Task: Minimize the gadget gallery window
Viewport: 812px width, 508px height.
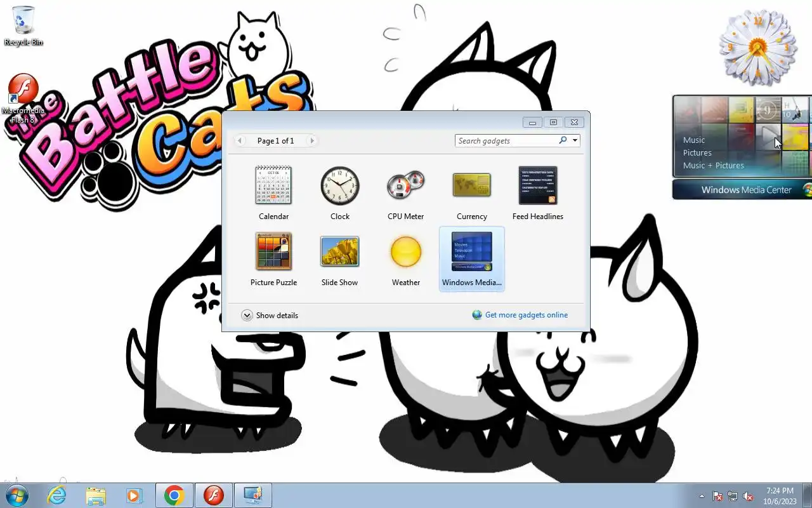Action: click(x=532, y=123)
